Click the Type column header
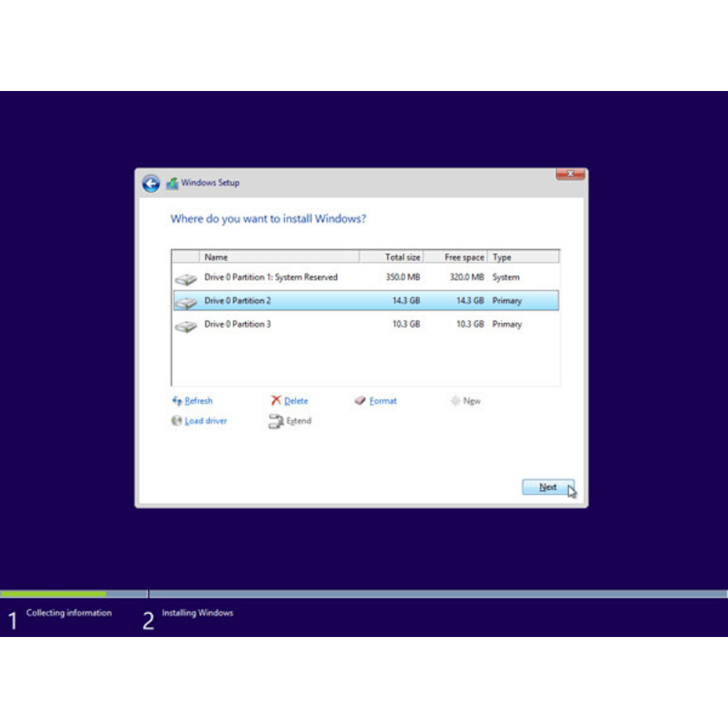This screenshot has height=728, width=728. click(x=523, y=257)
